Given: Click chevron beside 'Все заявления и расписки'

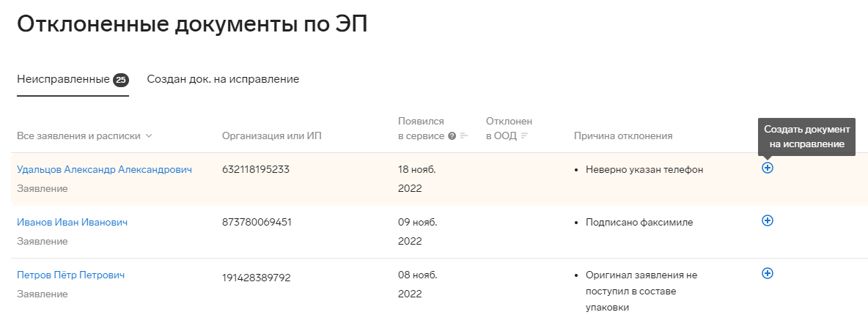Looking at the screenshot, I should tap(148, 136).
